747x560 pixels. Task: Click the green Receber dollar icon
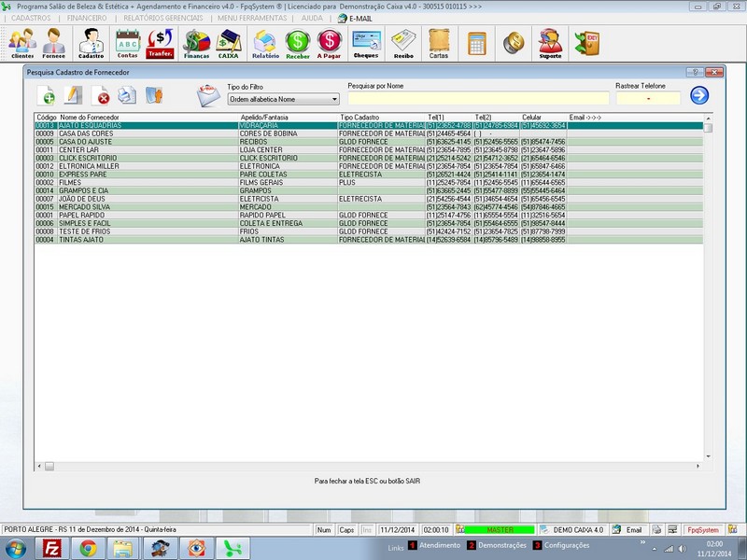[298, 43]
